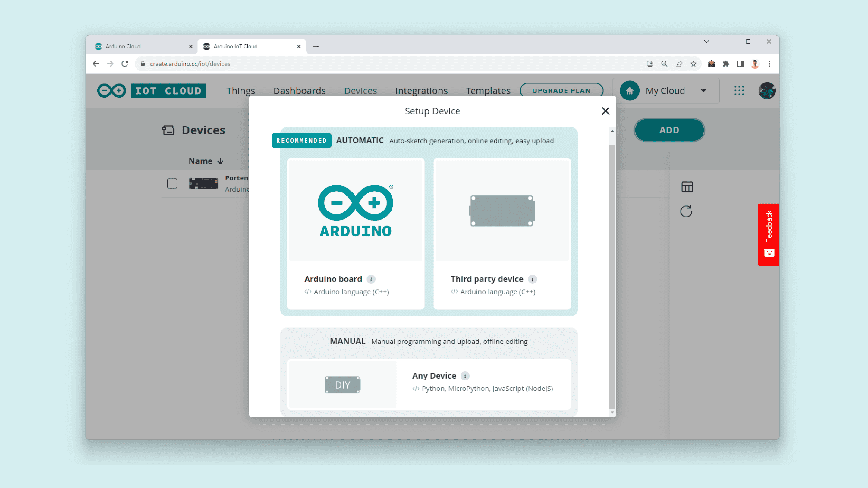Select the Arduino board card

click(x=356, y=234)
